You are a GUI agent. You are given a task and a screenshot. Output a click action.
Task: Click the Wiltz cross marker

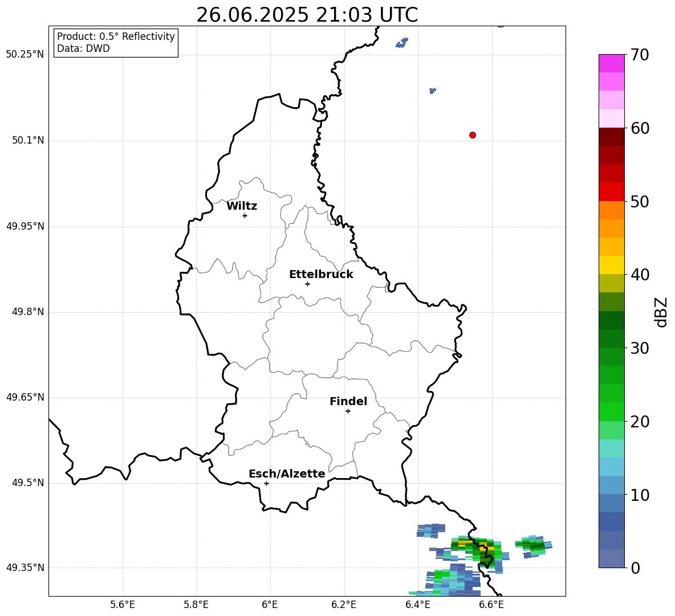[245, 215]
